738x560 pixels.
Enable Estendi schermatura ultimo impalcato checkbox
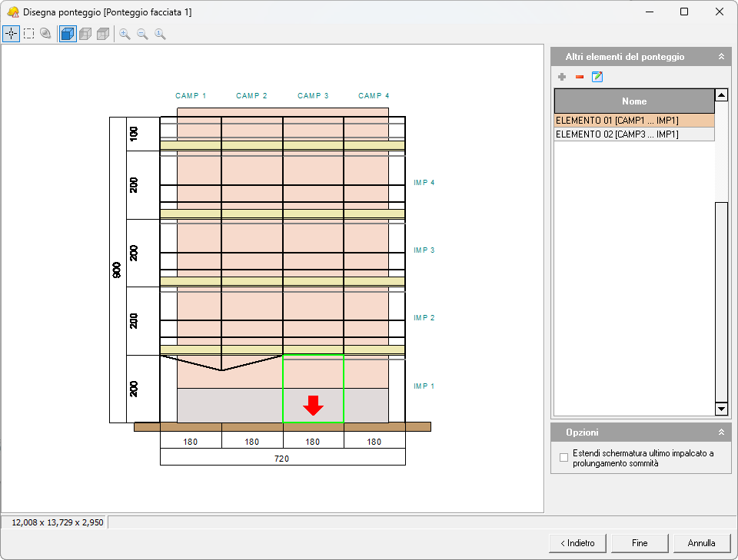[x=564, y=458]
